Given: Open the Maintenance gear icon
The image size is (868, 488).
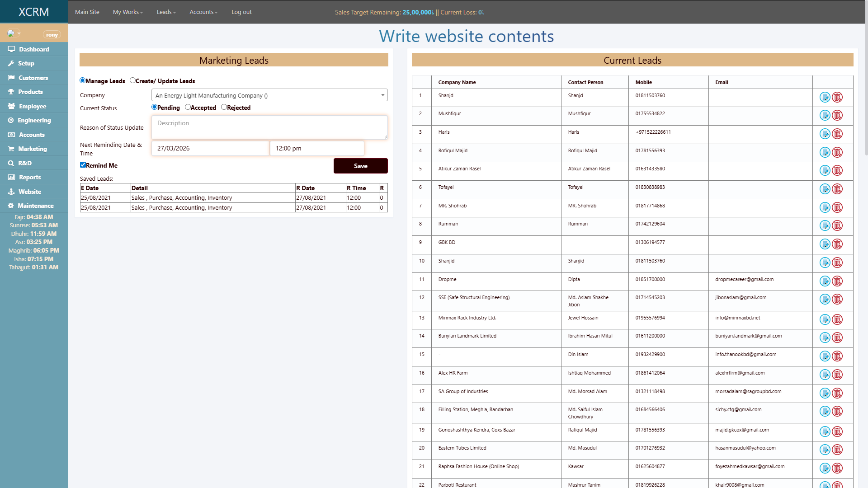Looking at the screenshot, I should point(11,206).
